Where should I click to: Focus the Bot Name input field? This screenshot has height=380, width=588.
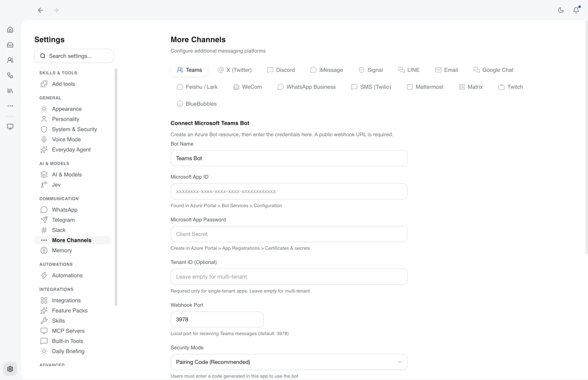tap(289, 158)
